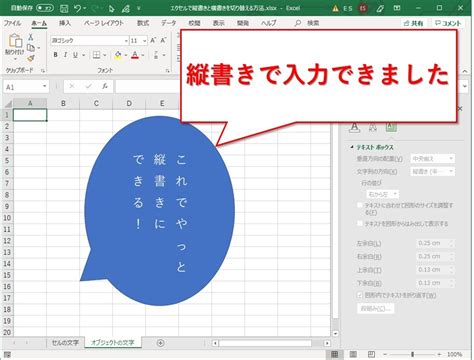474x360 pixels.
Task: Open the Data (データ) ribbon tab
Action: (x=169, y=23)
